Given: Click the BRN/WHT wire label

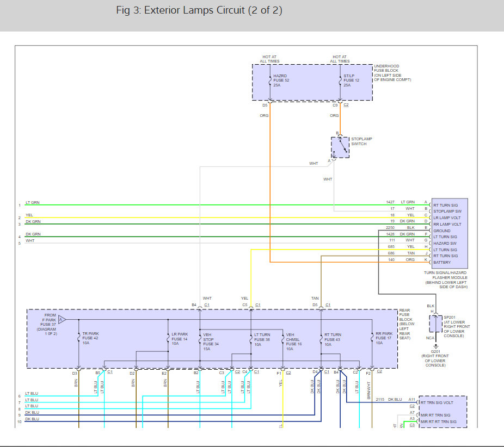Looking at the screenshot, I should point(368,390).
